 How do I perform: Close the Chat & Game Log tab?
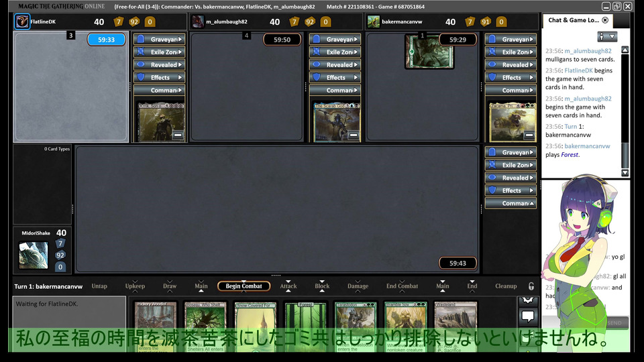605,20
